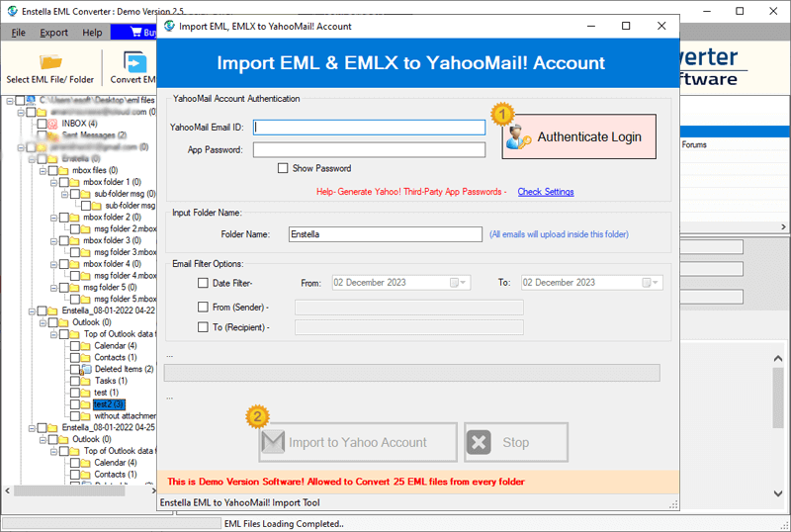The height and width of the screenshot is (532, 791).
Task: Click the Deleted Items (2) folder icon
Action: point(86,370)
